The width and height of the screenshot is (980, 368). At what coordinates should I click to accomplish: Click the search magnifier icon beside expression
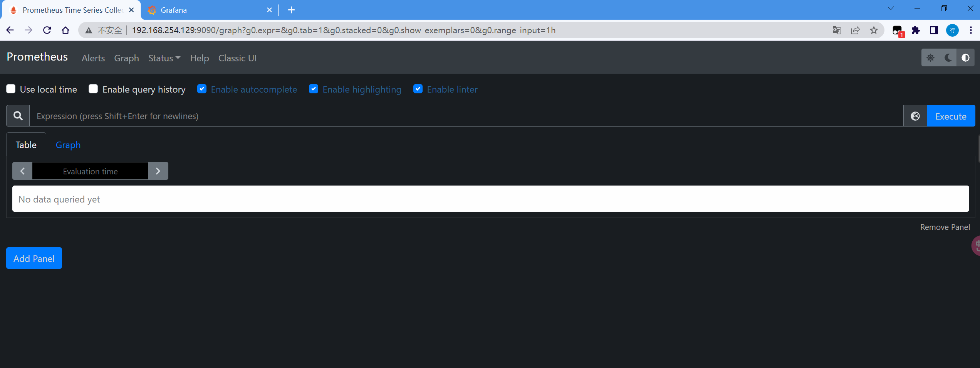[18, 116]
